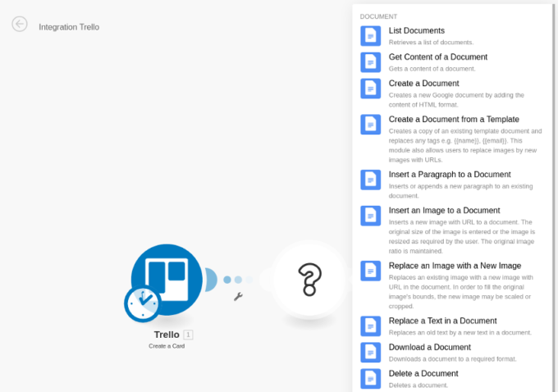The width and height of the screenshot is (558, 392).
Task: Click the Create a Card subtitle text
Action: tap(167, 347)
